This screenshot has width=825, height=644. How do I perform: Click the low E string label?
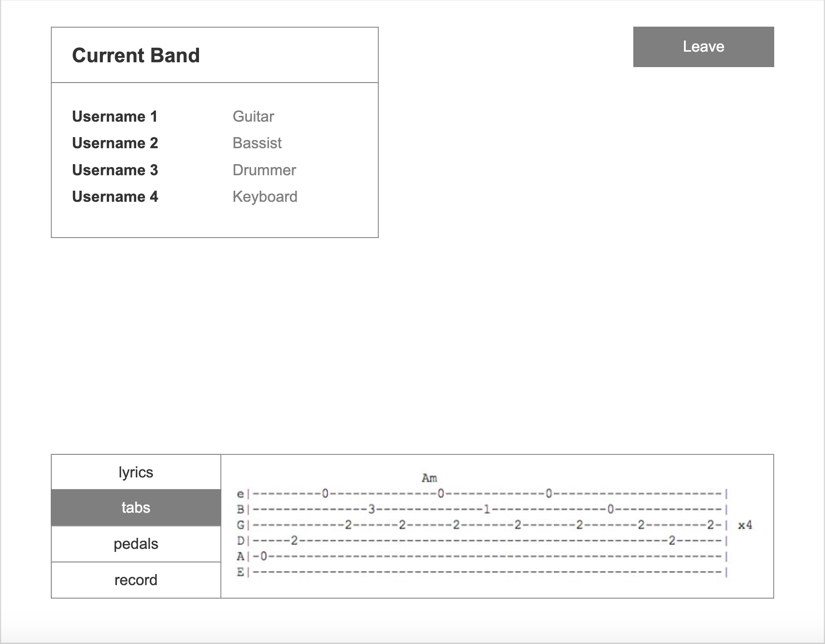pos(240,572)
